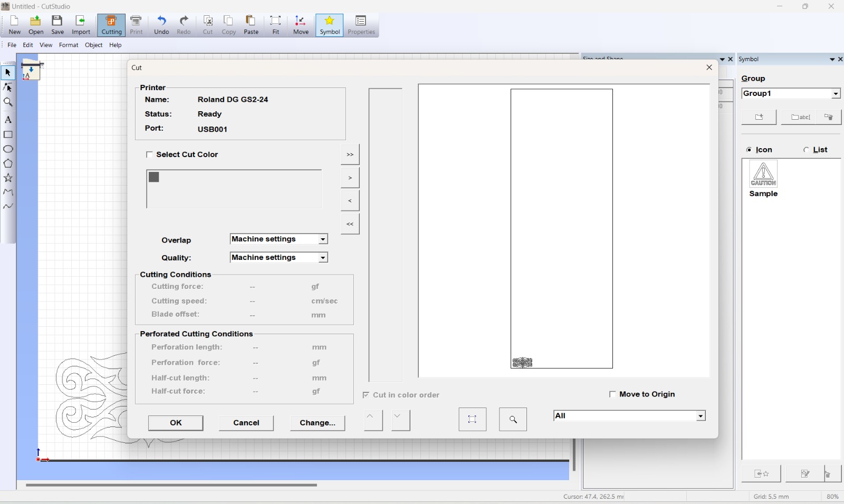Click the Redo toolbar icon
Image resolution: width=844 pixels, height=504 pixels.
(x=184, y=25)
